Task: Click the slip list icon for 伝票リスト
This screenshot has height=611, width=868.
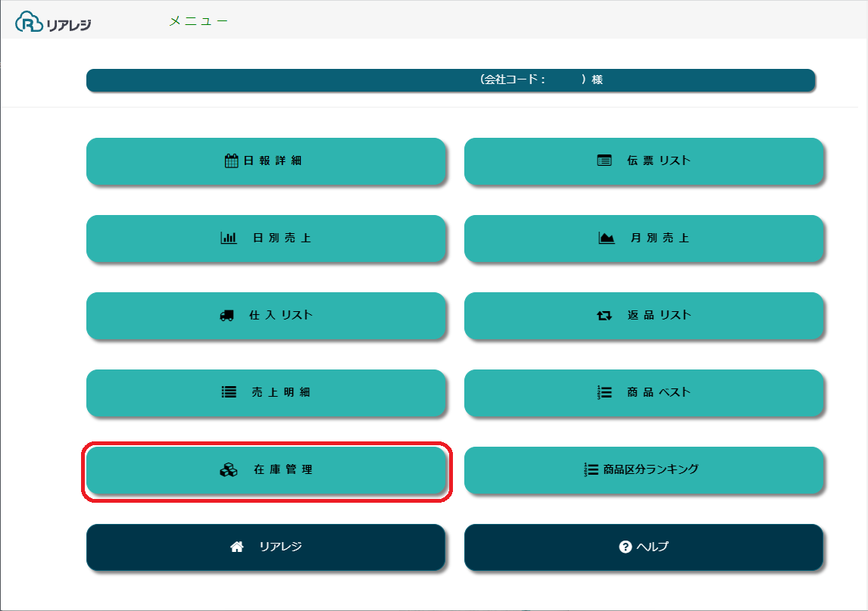Action: pyautogui.click(x=604, y=161)
